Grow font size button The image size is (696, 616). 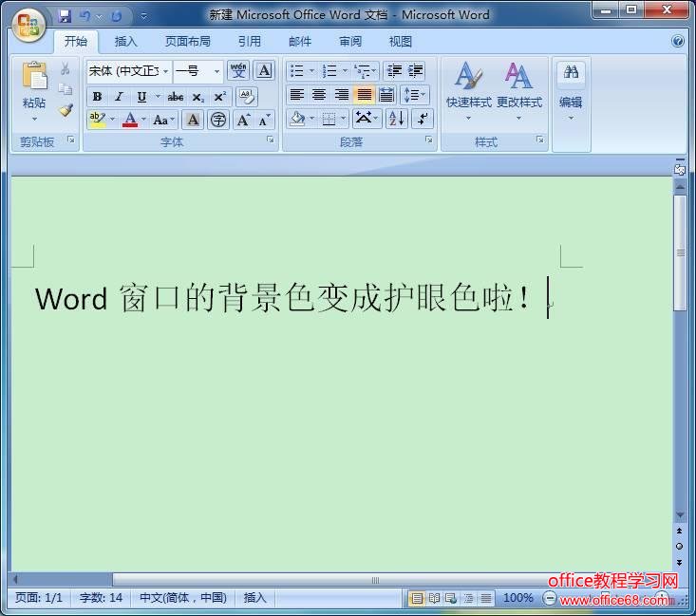coord(243,120)
